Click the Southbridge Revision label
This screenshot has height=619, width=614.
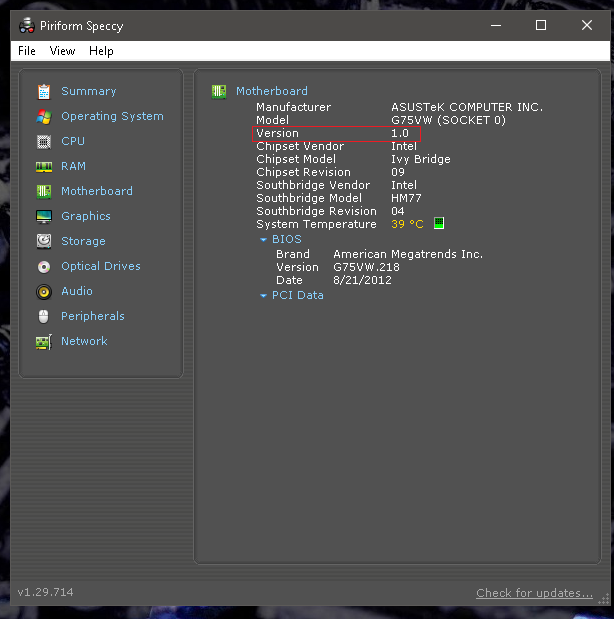pos(316,211)
